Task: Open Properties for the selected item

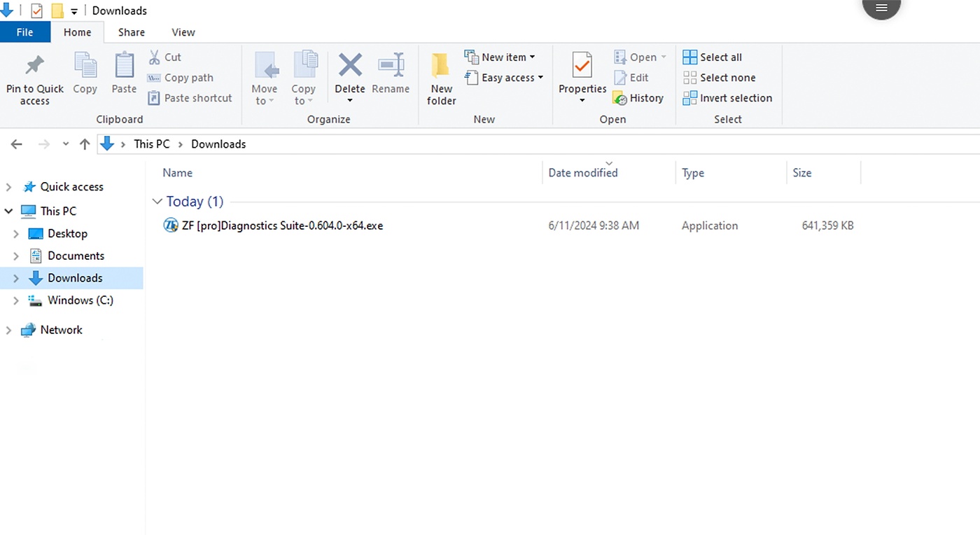Action: (582, 67)
